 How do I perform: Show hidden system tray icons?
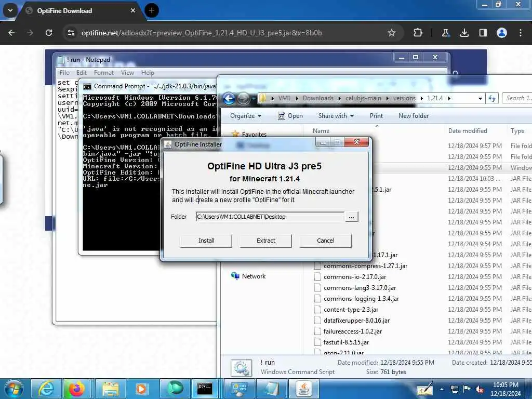442,390
